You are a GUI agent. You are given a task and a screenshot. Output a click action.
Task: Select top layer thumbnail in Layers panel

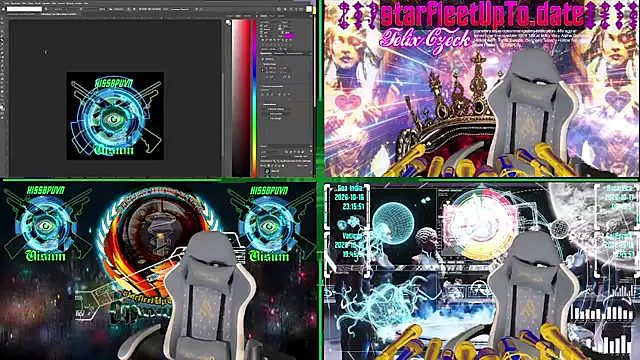point(267,171)
